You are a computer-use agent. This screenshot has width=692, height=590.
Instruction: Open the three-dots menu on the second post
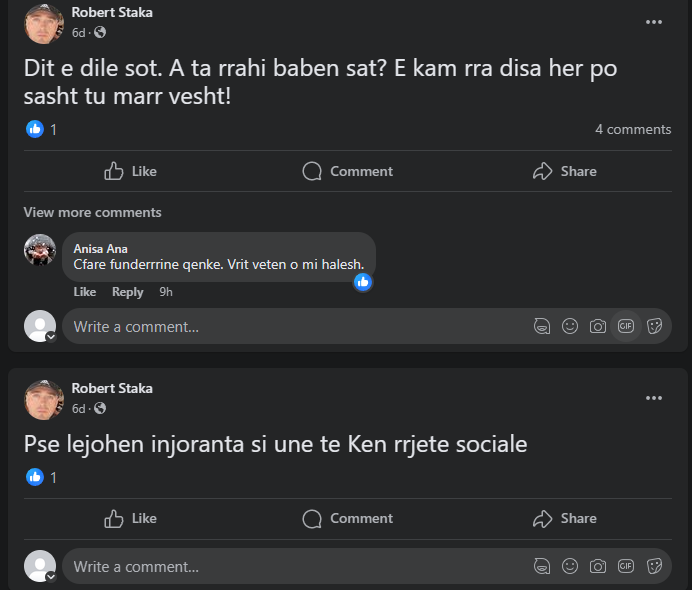pos(654,398)
